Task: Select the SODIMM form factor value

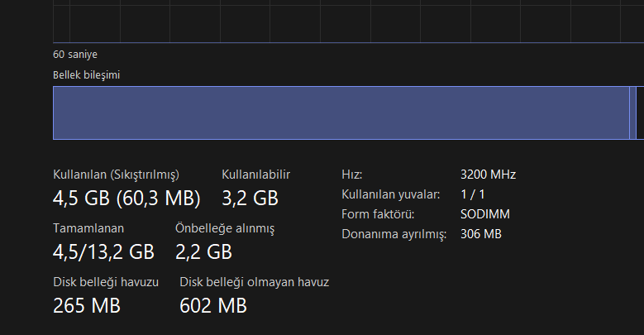Action: coord(485,213)
